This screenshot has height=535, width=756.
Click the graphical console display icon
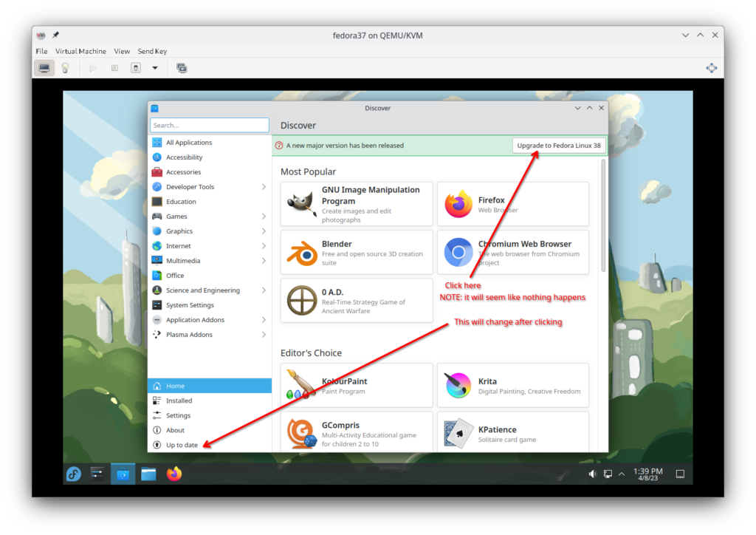(x=44, y=68)
